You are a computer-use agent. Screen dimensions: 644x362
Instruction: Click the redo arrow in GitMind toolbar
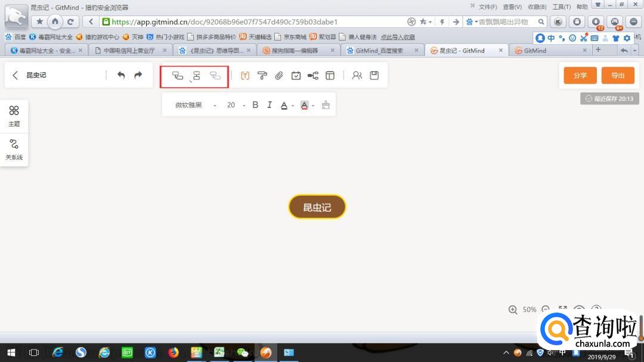coord(138,75)
